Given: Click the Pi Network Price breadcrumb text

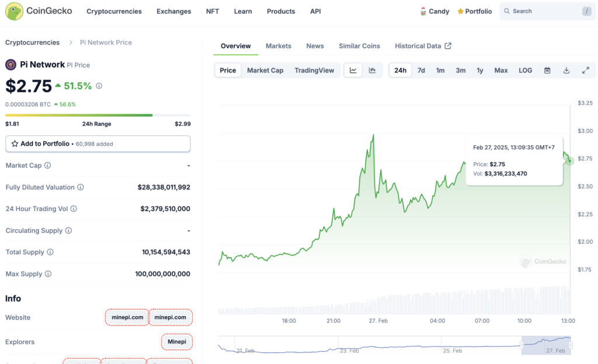Looking at the screenshot, I should coord(106,43).
